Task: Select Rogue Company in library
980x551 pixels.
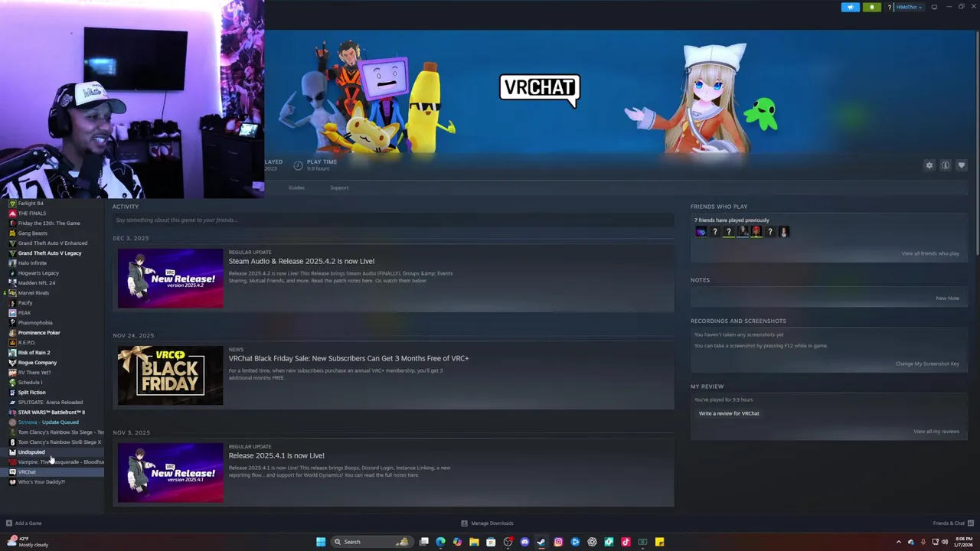Action: click(x=38, y=363)
